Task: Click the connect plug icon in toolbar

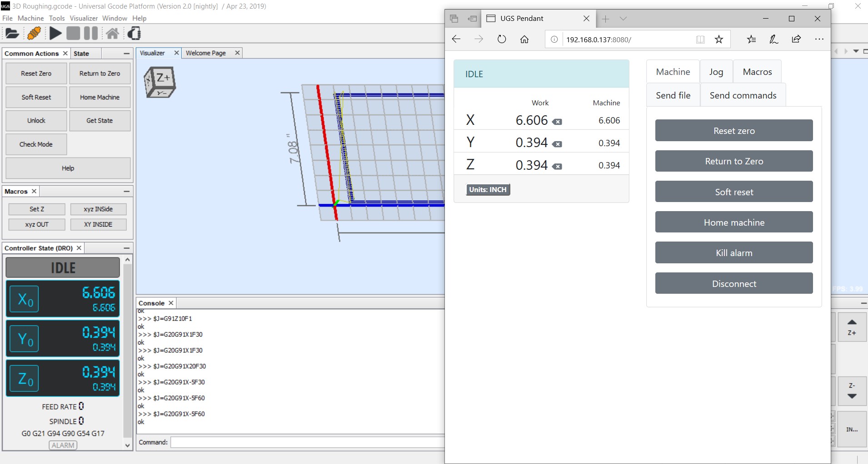Action: 34,33
